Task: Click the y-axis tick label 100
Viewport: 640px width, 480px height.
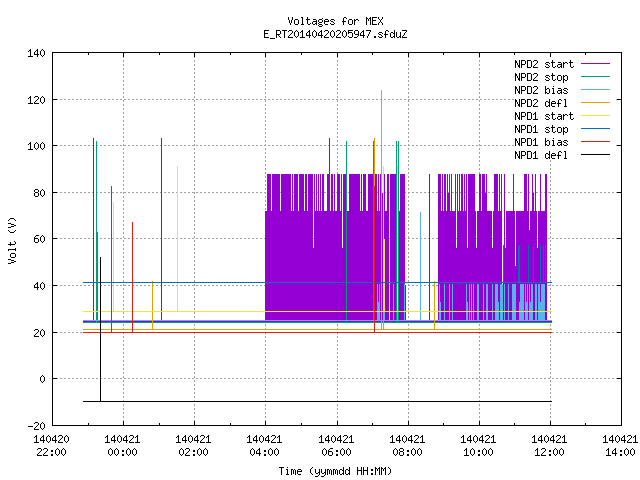Action: (36, 146)
